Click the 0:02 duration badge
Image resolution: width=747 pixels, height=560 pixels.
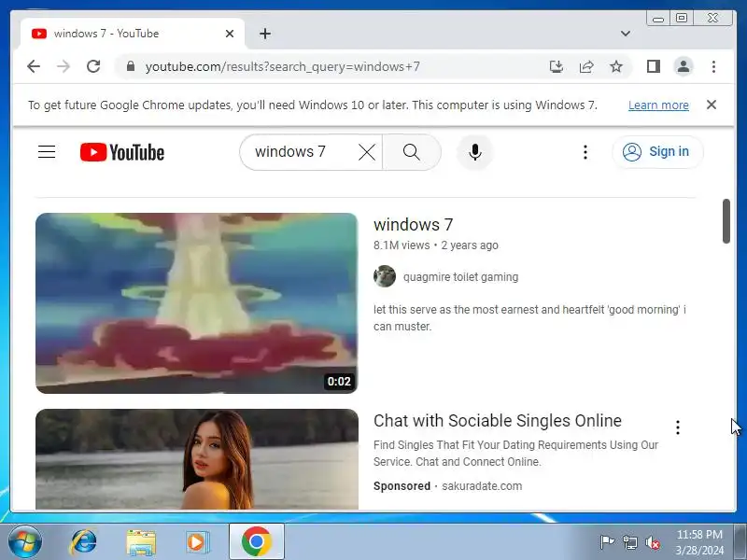point(339,382)
